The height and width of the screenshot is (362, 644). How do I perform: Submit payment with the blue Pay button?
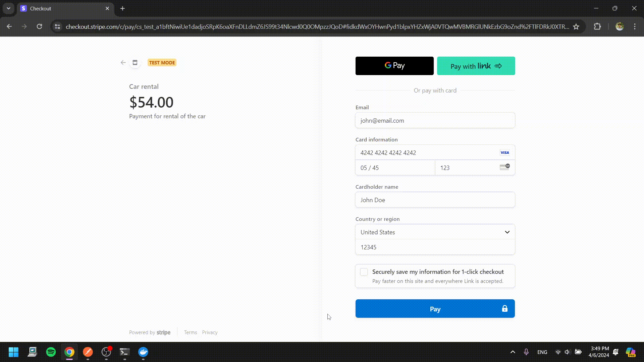pos(435,309)
